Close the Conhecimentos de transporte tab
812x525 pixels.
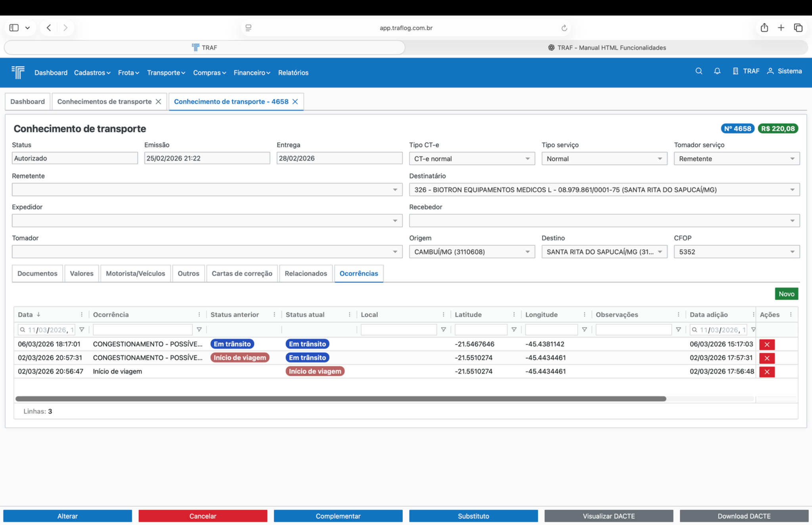point(158,102)
